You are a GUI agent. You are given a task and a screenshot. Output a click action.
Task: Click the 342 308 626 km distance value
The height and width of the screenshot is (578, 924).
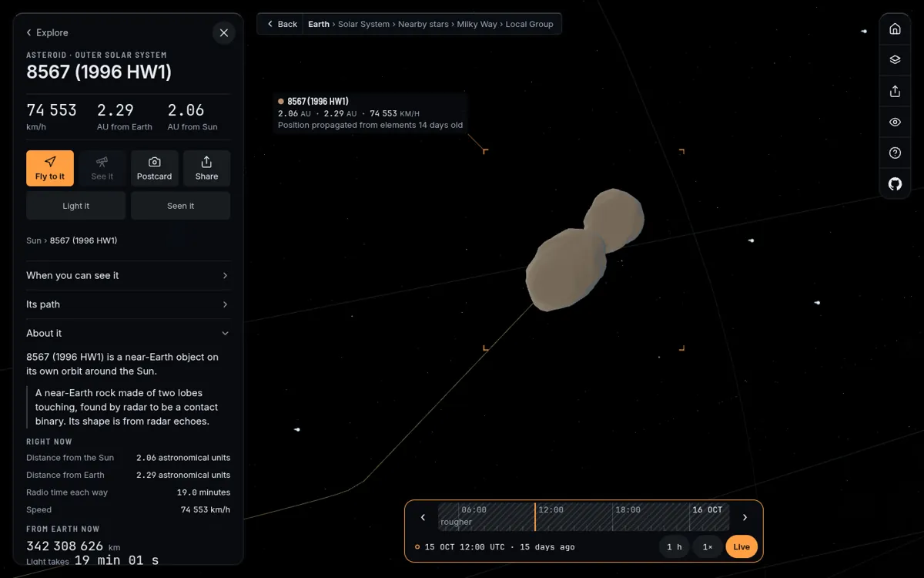(x=73, y=546)
